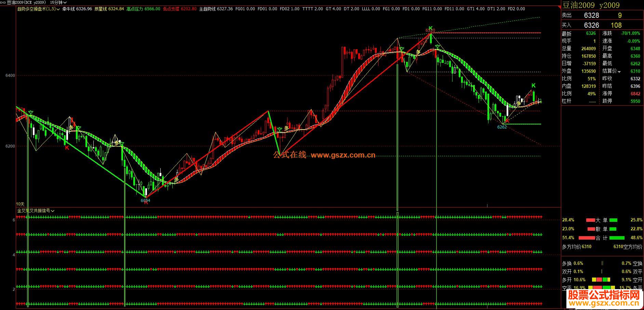
Task: Click the 跌停 value 5950
Action: (635, 101)
